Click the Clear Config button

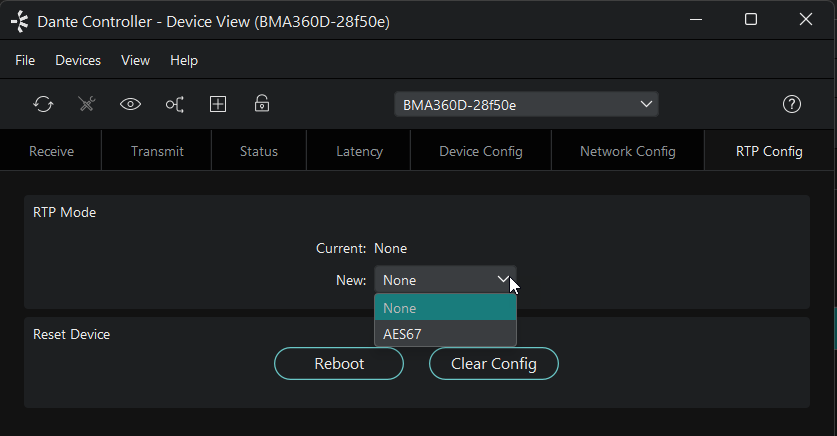[494, 363]
